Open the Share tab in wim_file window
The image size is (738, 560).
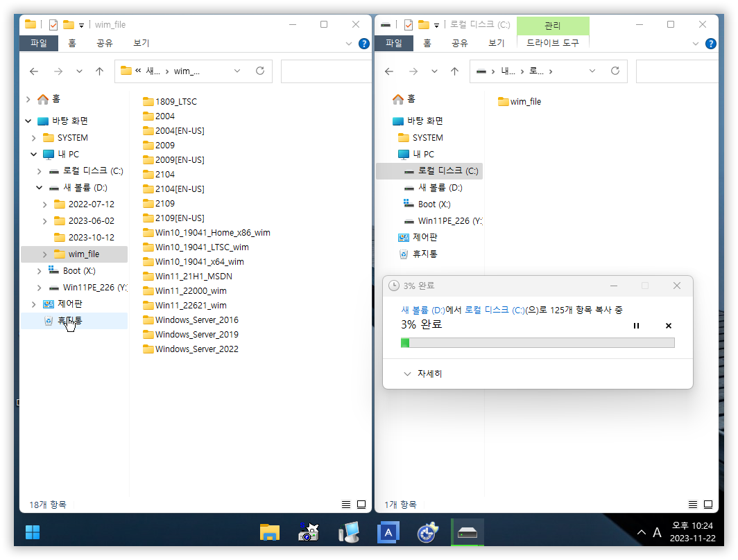tap(105, 43)
